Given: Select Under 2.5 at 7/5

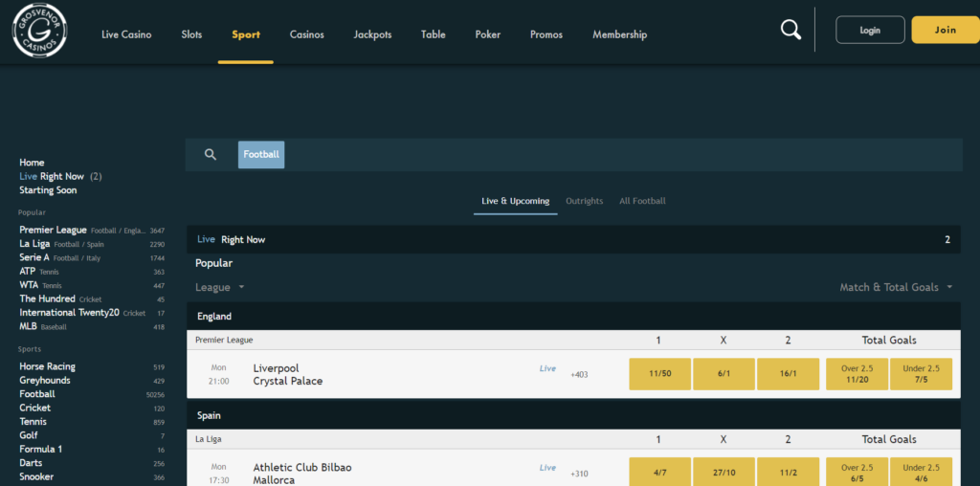Looking at the screenshot, I should pos(922,374).
